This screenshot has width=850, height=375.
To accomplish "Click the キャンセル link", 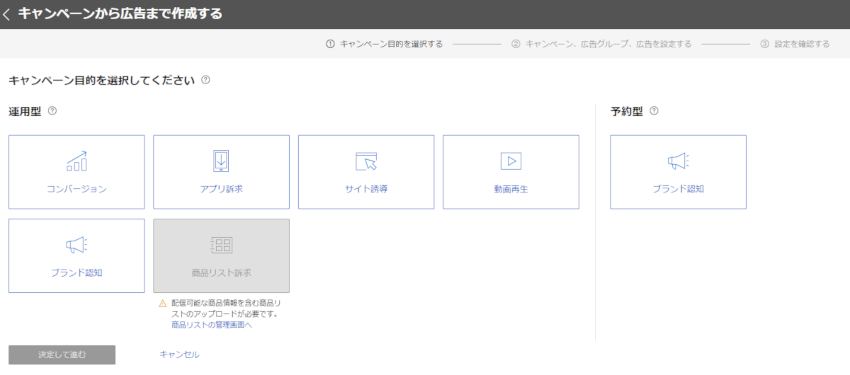I will point(179,354).
